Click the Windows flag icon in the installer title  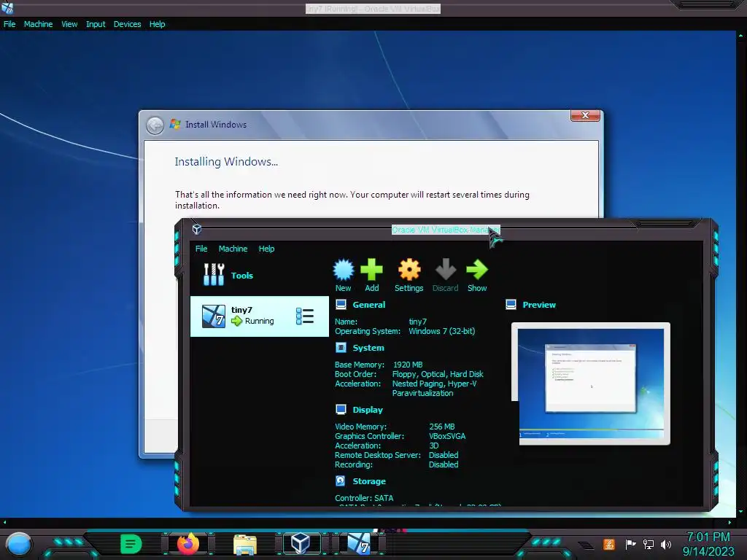coord(175,124)
